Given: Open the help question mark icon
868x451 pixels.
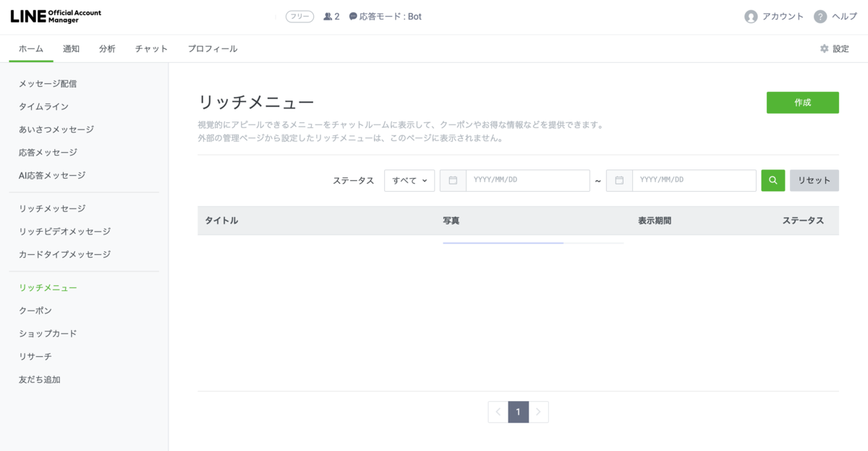Looking at the screenshot, I should pyautogui.click(x=820, y=17).
